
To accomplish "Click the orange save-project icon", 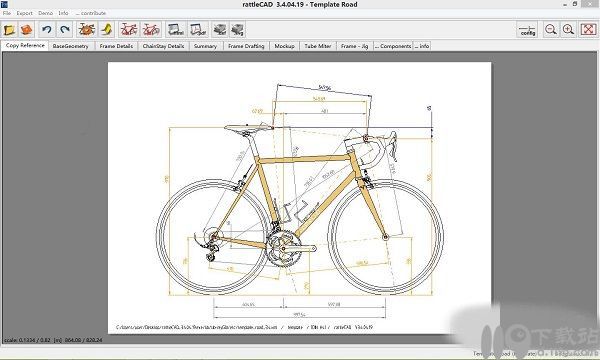I will pos(27,29).
